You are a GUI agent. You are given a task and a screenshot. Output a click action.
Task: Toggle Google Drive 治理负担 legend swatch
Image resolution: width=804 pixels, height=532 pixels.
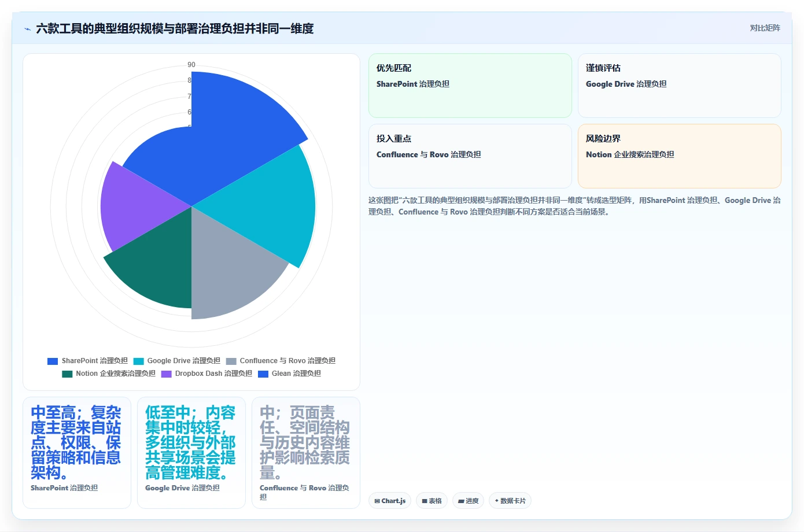138,361
